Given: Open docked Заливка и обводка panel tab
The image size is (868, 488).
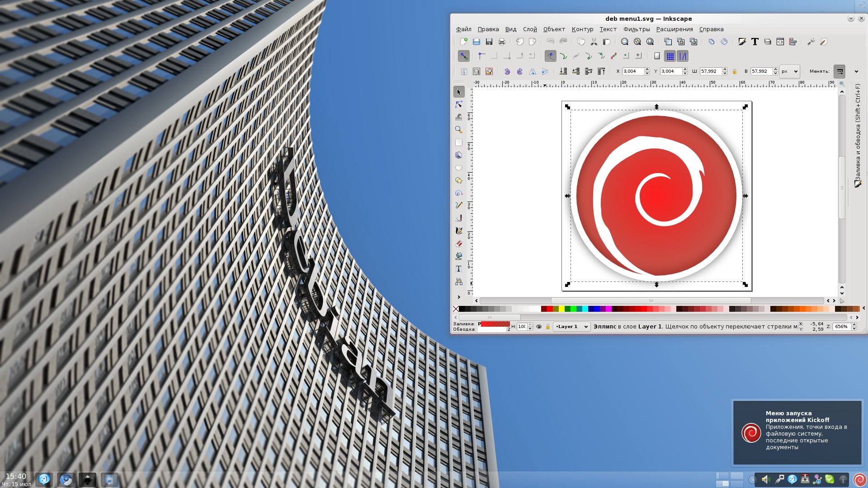Looking at the screenshot, I should [x=858, y=136].
